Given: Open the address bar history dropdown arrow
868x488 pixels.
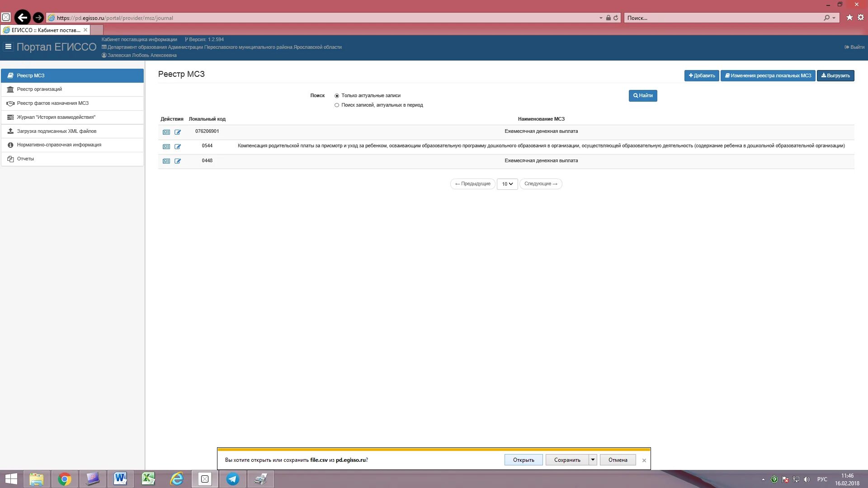Looking at the screenshot, I should (x=601, y=18).
